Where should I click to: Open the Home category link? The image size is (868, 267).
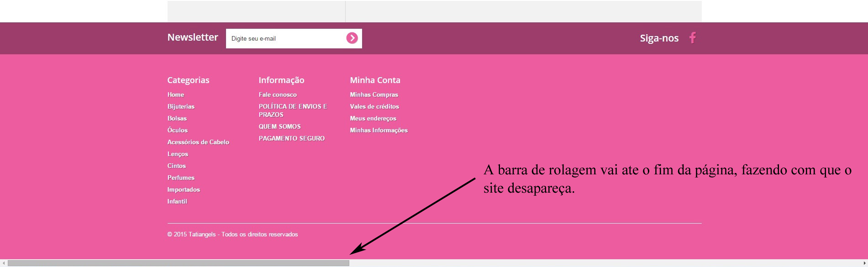coord(176,94)
